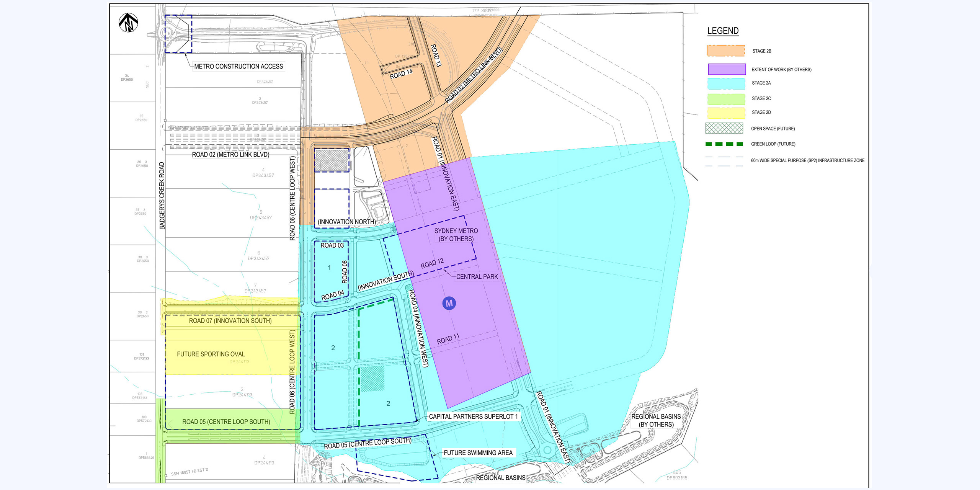Click the Stage 2A cyan legend swatch
This screenshot has height=490, width=980.
pos(726,83)
